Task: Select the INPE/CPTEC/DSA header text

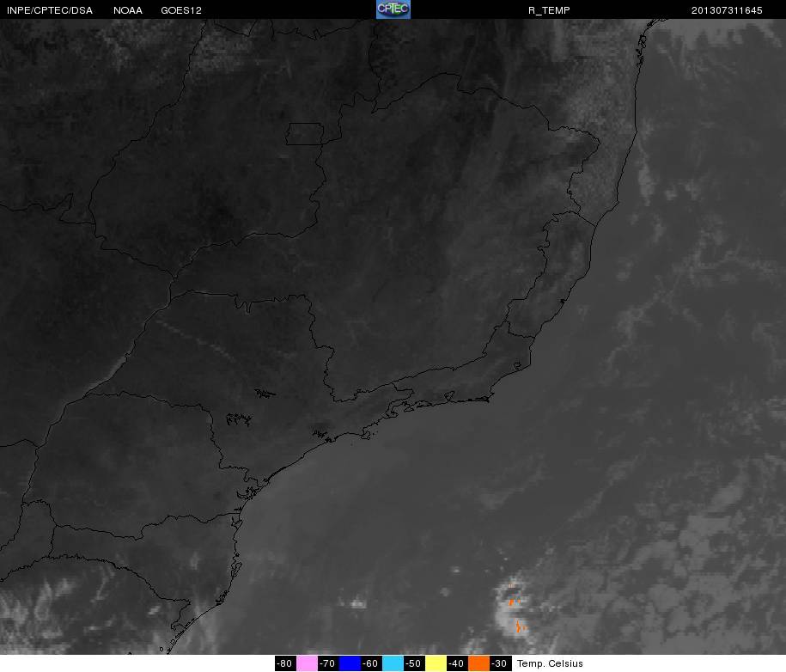Action: pyautogui.click(x=50, y=10)
